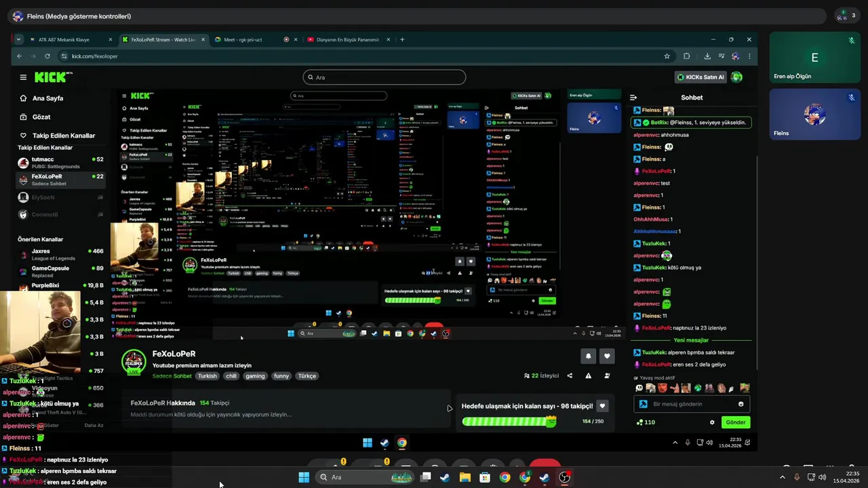Screen dimensions: 868x488
Task: Open Microsoft Store from the taskbar
Action: pyautogui.click(x=485, y=477)
